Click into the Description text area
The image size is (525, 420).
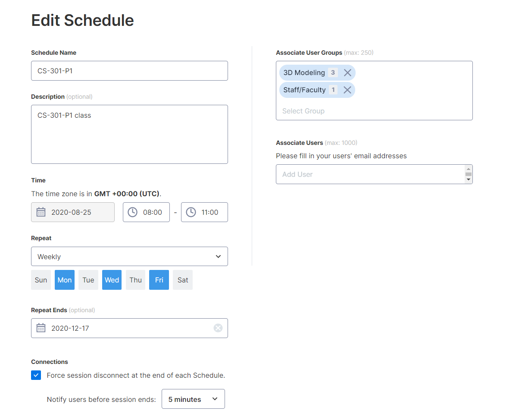click(x=129, y=134)
